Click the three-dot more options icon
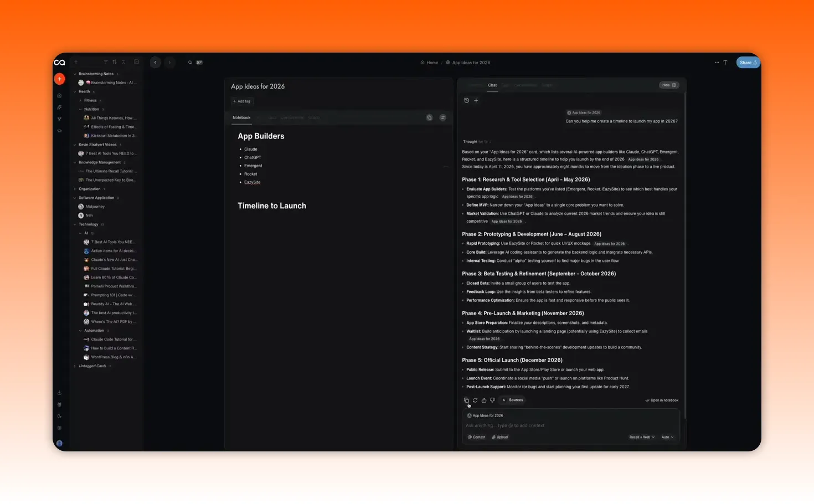 pos(717,63)
